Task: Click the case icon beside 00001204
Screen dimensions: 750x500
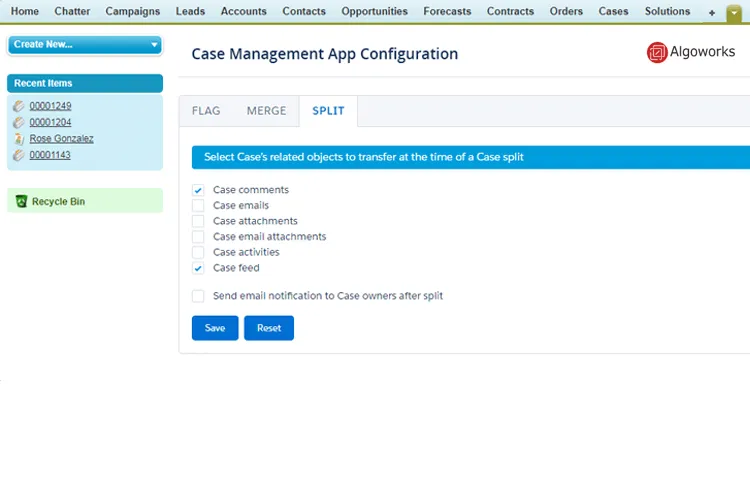Action: coord(19,122)
